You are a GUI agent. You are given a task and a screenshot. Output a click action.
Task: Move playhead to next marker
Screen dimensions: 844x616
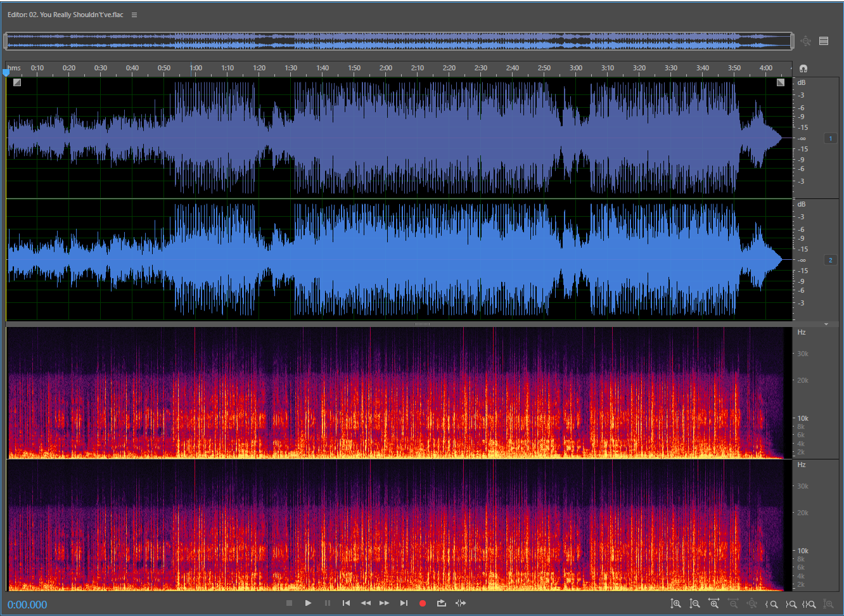click(x=404, y=603)
